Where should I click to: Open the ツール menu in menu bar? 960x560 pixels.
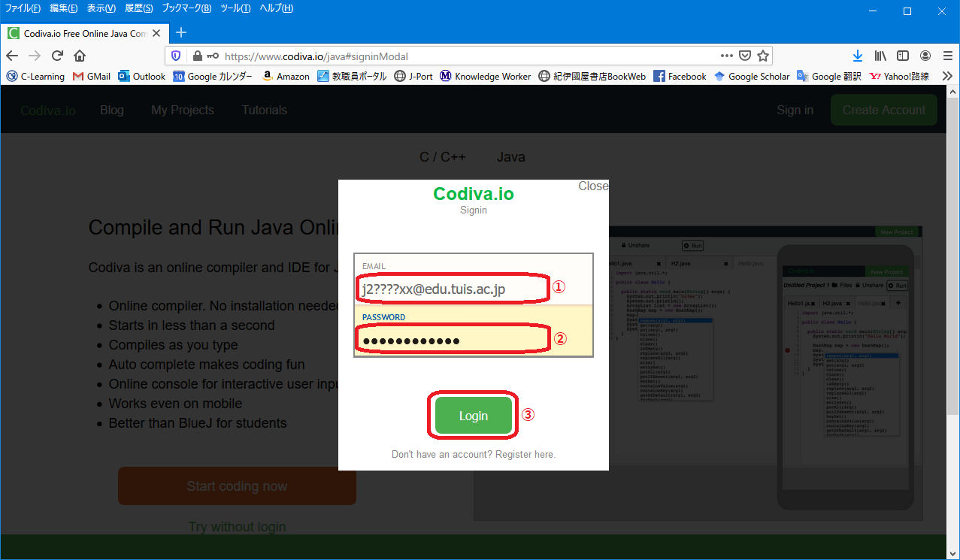pos(235,8)
